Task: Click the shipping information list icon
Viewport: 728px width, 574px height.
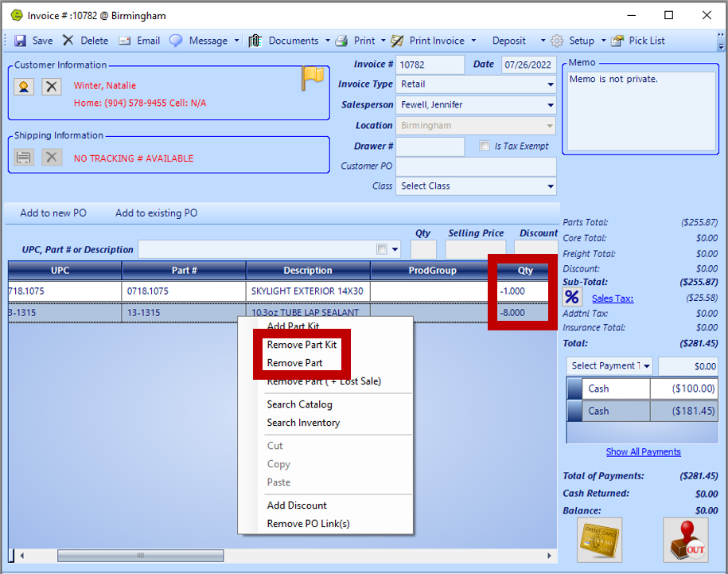Action: pos(24,158)
